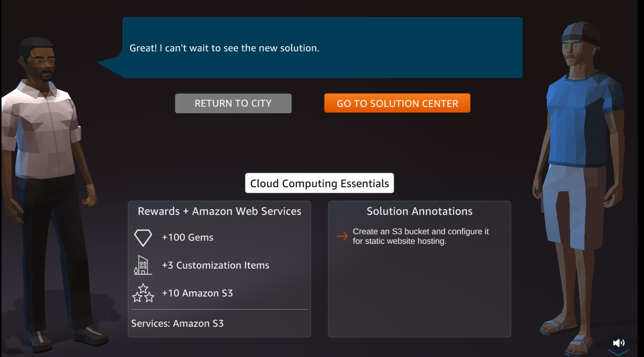The image size is (644, 357).
Task: Click the gem diamond icon
Action: coord(143,238)
